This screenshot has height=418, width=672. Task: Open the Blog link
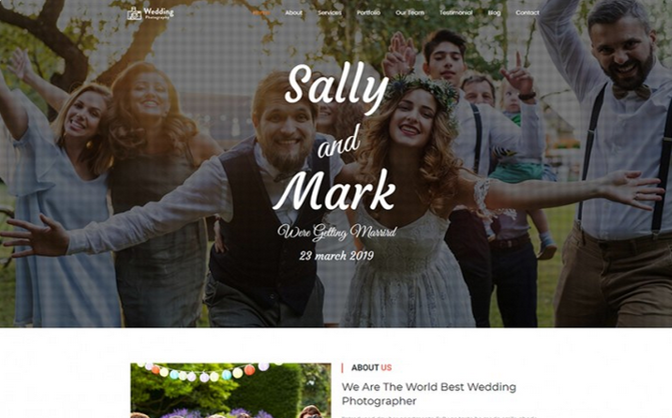494,13
